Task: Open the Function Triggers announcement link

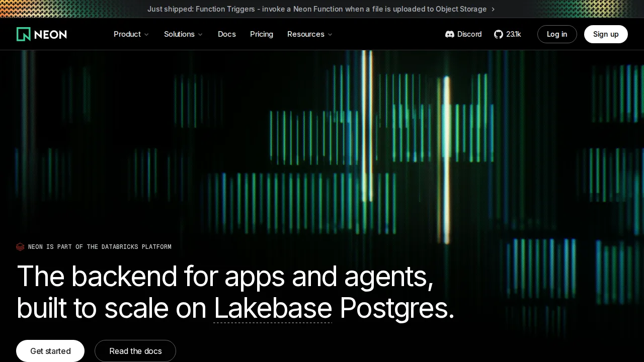Action: [x=321, y=9]
